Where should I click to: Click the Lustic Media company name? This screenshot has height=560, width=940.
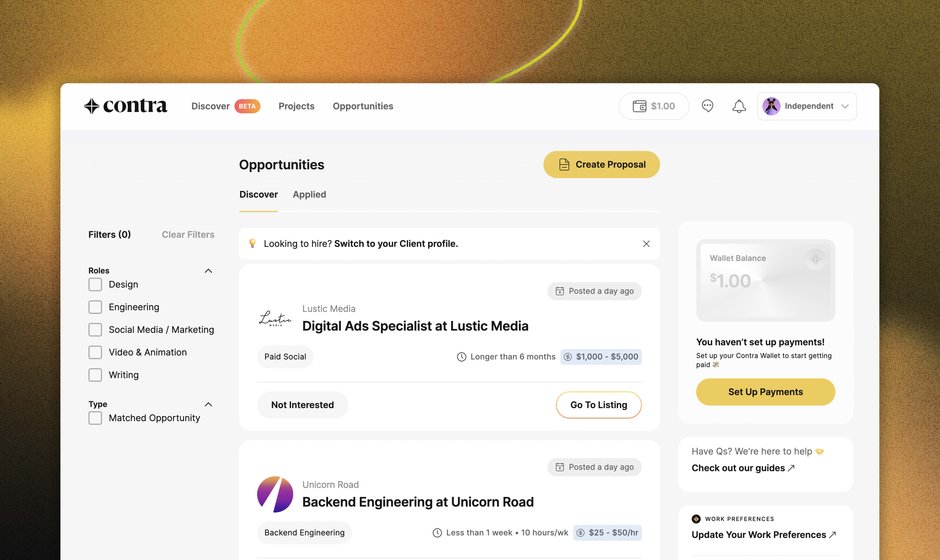[x=329, y=309]
